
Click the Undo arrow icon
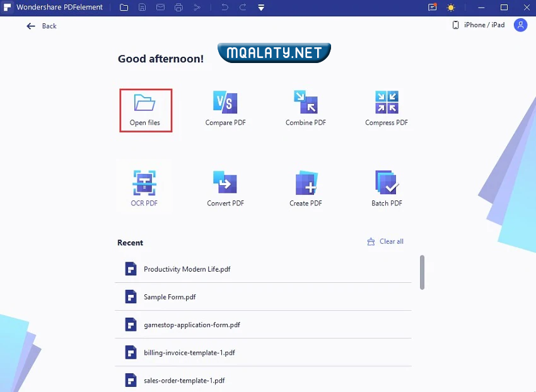tap(224, 7)
